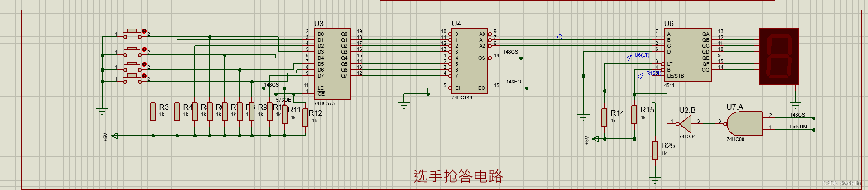The image size is (868, 190).
Task: Click the LinkTIM terminal at the NAND gate
Action: click(x=814, y=130)
